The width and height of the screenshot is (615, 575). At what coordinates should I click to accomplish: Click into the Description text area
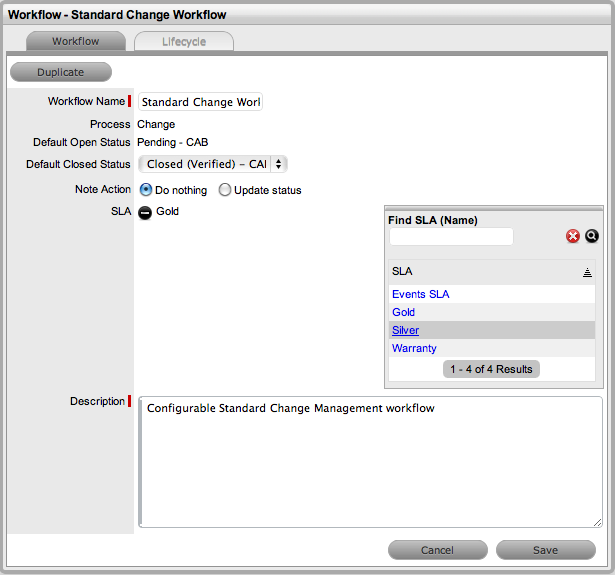pyautogui.click(x=370, y=462)
